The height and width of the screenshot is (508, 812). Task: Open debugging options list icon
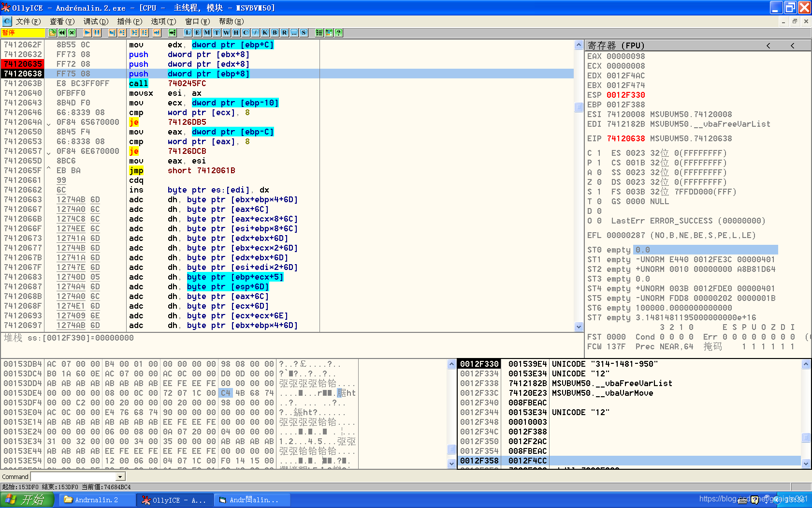pos(319,32)
